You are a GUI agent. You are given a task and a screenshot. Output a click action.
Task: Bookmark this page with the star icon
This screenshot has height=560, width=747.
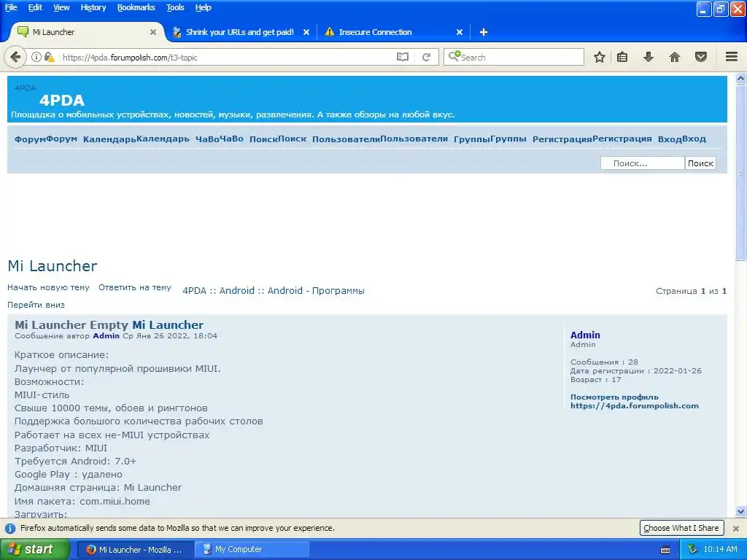point(600,57)
